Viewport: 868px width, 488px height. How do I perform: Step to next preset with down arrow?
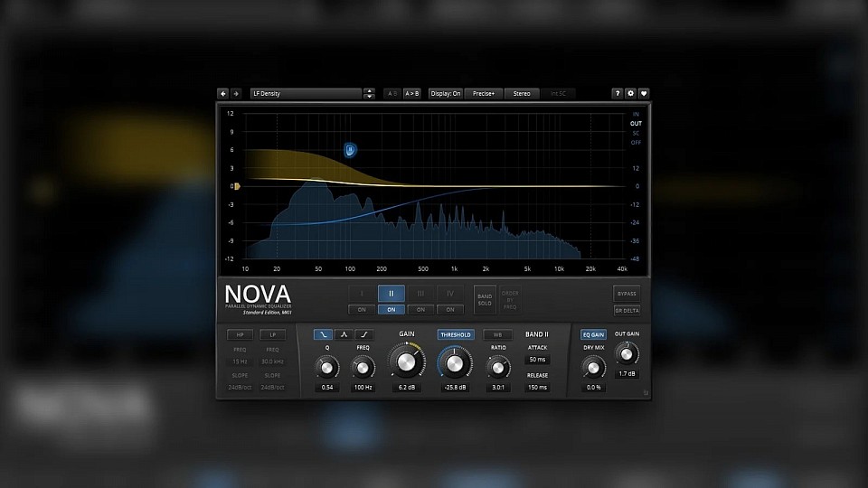coord(369,97)
